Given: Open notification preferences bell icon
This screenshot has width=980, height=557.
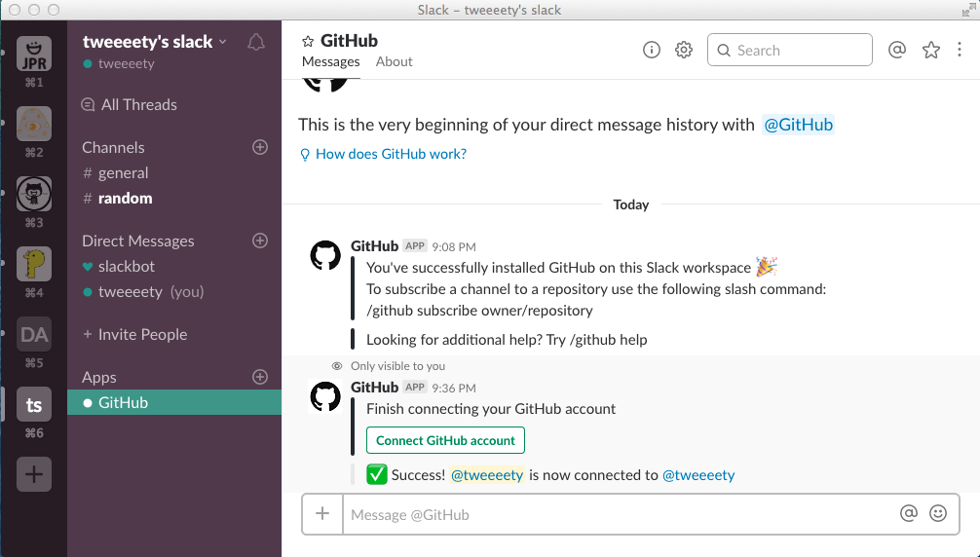Looking at the screenshot, I should pos(256,42).
